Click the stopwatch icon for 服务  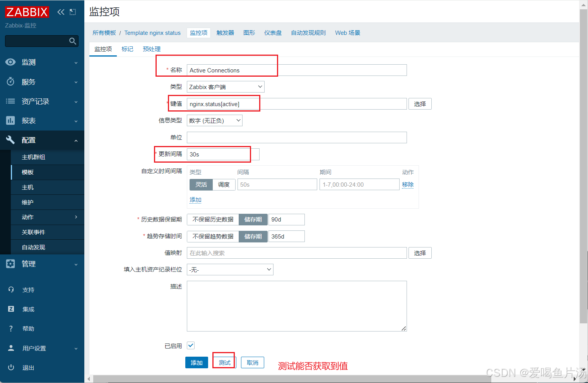point(10,82)
